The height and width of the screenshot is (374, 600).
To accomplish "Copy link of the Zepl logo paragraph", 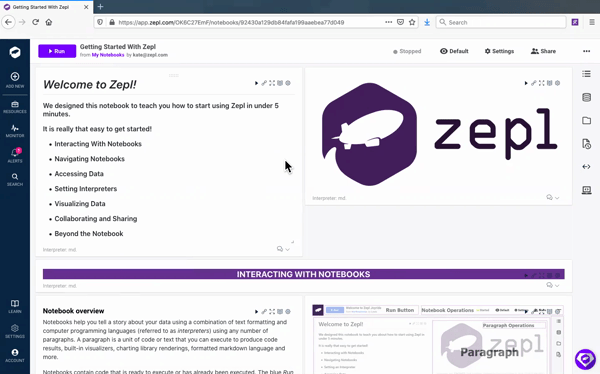I will pyautogui.click(x=533, y=83).
